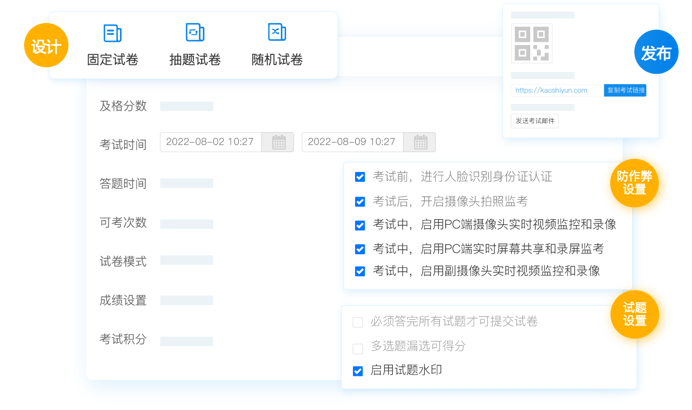The image size is (692, 410).
Task: Uncheck face recognition before exam option
Action: click(x=360, y=177)
